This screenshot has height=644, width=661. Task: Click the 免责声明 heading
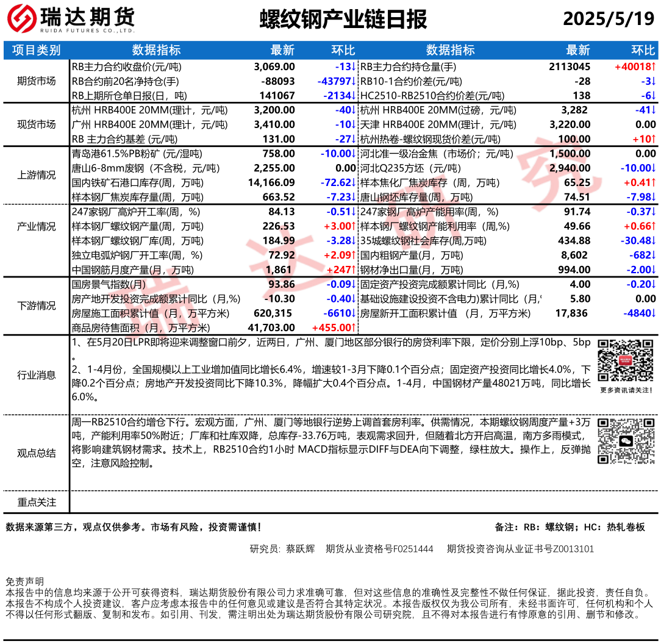pyautogui.click(x=24, y=582)
